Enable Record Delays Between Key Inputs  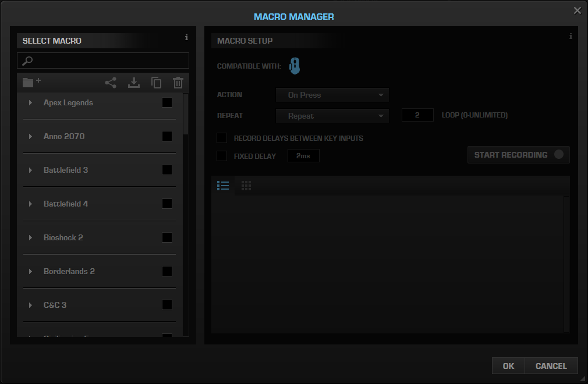coord(222,138)
